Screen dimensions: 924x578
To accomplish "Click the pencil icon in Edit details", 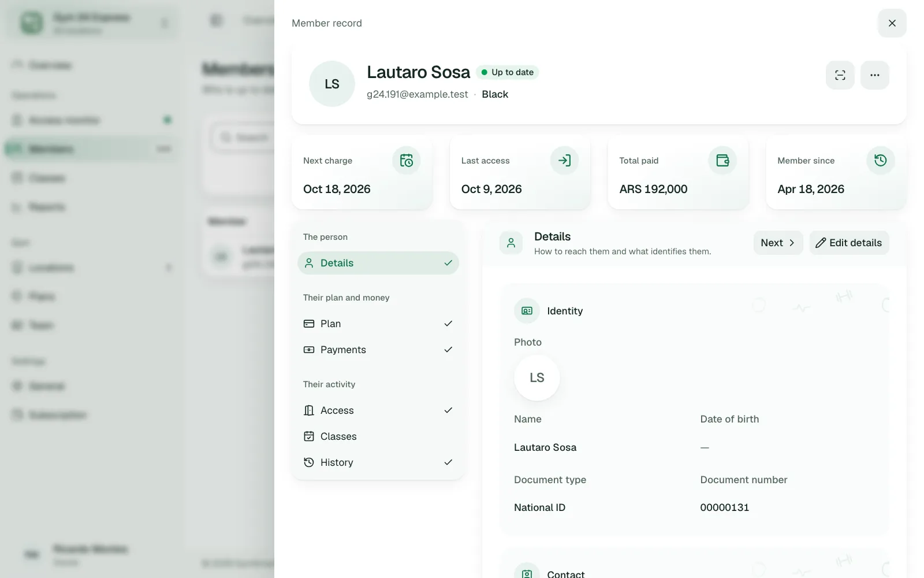I will point(821,243).
